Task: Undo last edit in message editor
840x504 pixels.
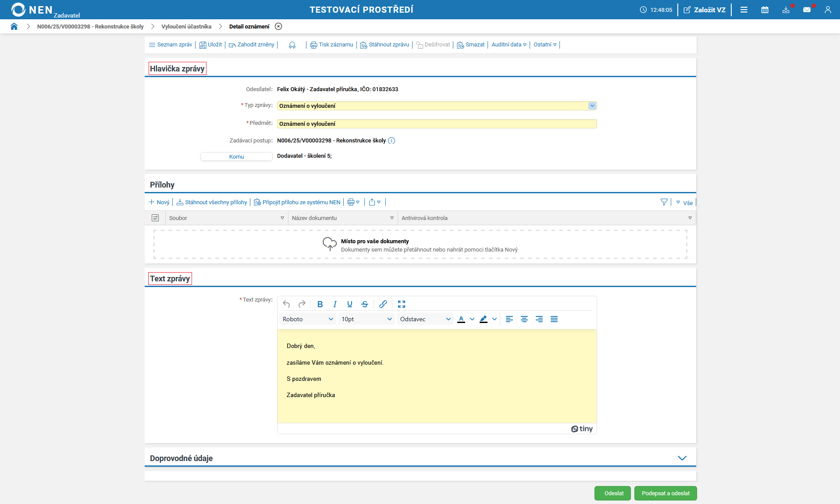Action: coord(286,304)
